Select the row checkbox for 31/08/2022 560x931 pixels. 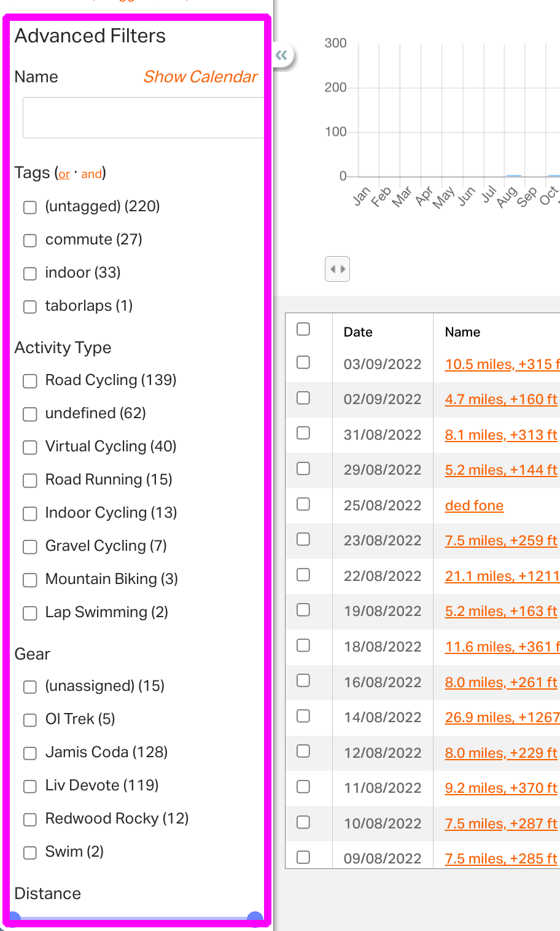click(x=303, y=433)
